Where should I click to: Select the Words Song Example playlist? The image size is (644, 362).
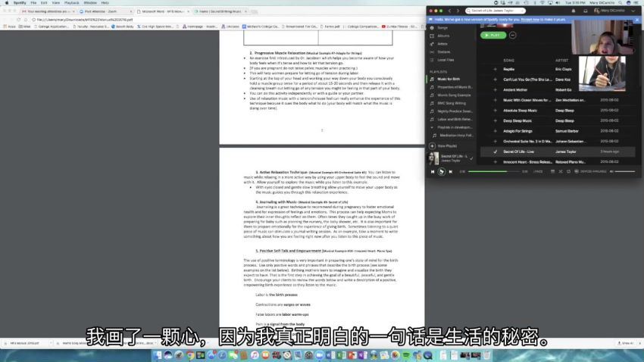click(454, 95)
